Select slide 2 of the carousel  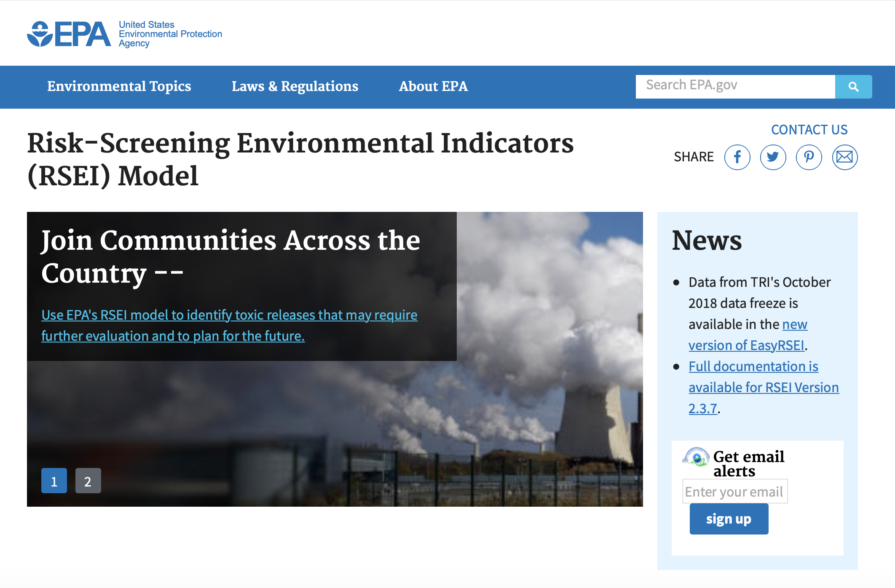[x=88, y=481]
